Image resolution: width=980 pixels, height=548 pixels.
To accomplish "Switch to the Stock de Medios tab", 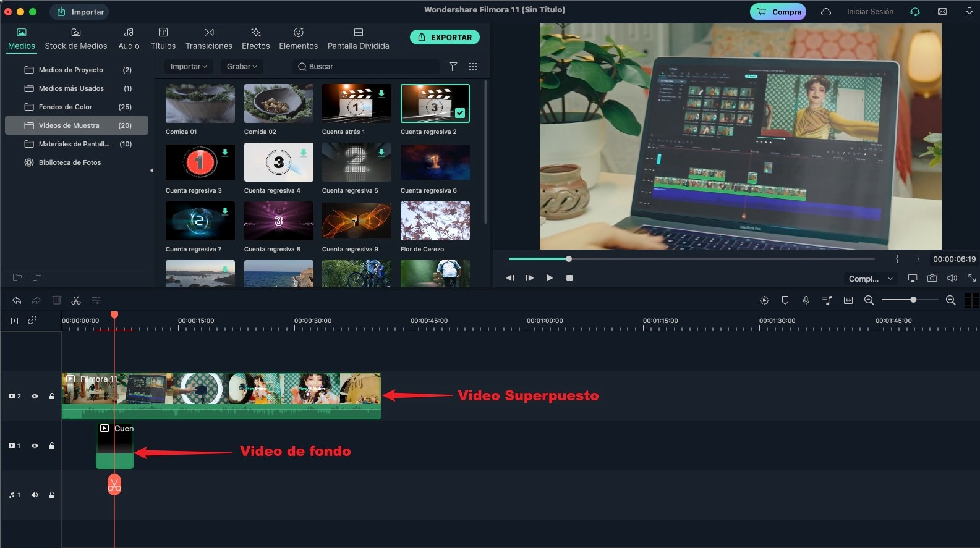I will (75, 39).
